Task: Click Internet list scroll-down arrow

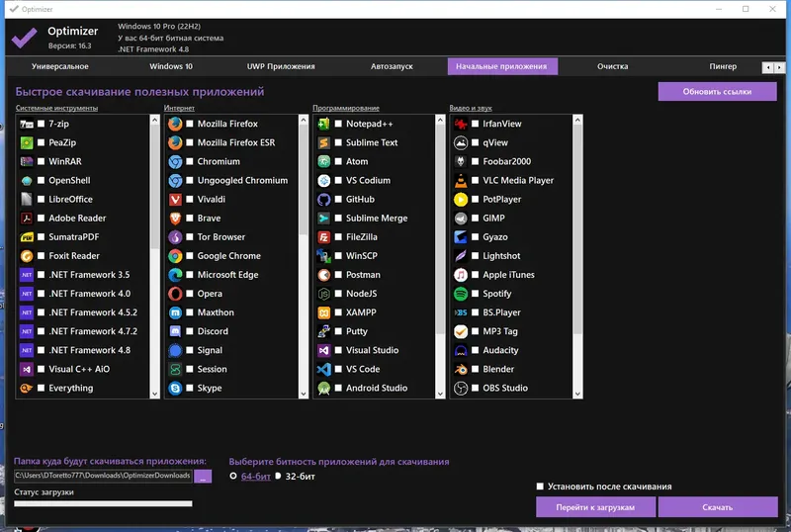Action: tap(304, 394)
